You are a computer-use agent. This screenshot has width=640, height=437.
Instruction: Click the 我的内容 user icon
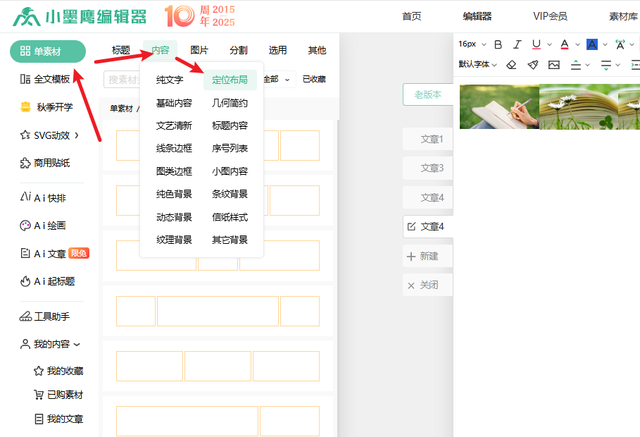(25, 344)
